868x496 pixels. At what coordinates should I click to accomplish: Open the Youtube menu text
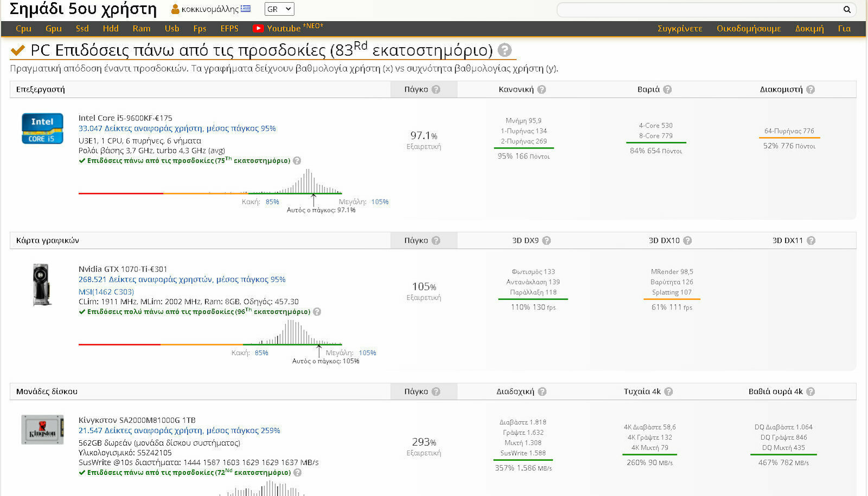[284, 28]
